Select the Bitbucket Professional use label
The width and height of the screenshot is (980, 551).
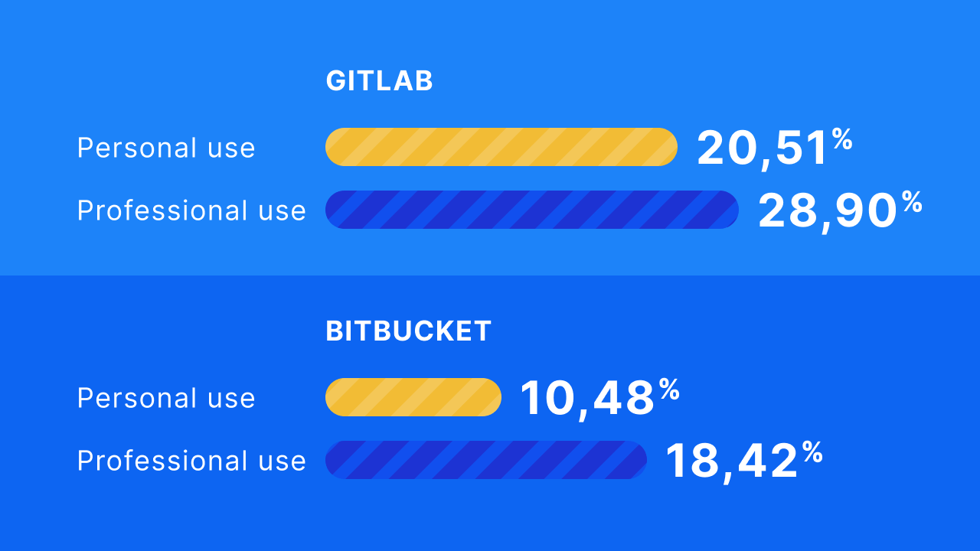point(191,461)
